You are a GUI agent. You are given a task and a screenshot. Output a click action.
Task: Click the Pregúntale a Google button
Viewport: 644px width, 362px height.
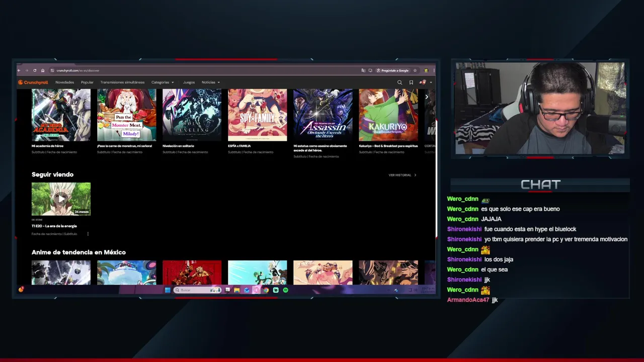pyautogui.click(x=392, y=70)
